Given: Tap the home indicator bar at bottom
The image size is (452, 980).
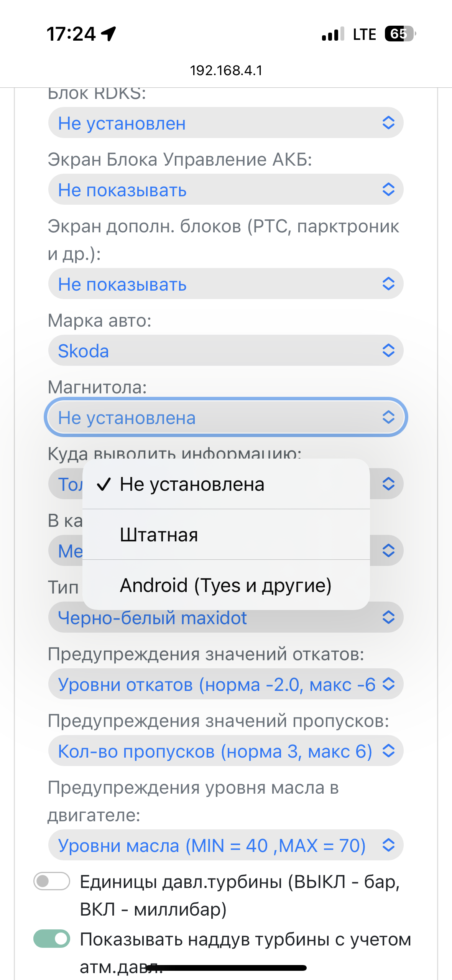Looking at the screenshot, I should point(226,968).
